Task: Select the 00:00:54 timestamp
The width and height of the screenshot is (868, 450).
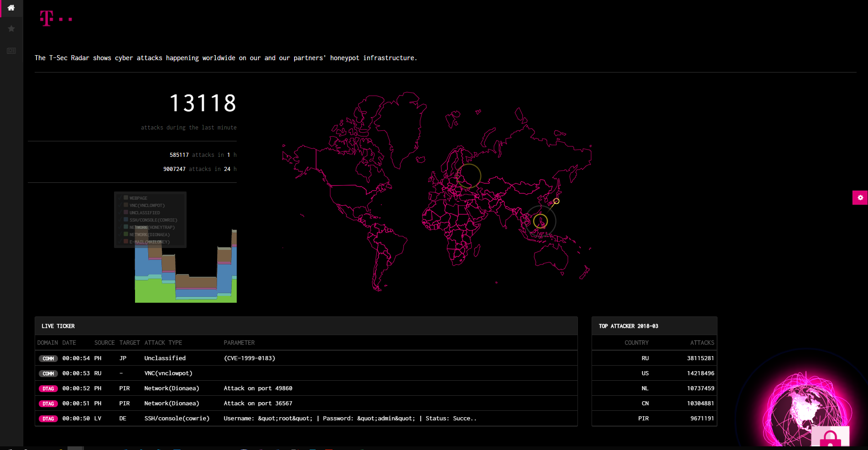Action: 76,358
